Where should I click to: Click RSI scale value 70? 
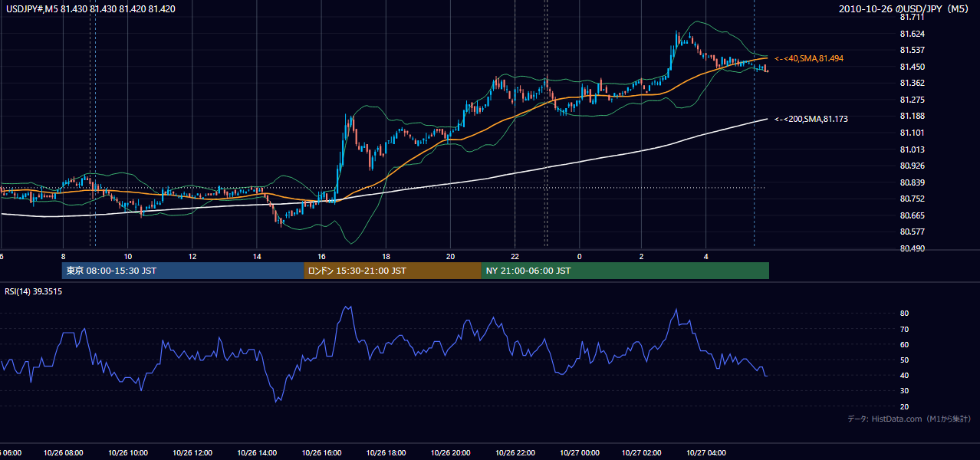(905, 329)
